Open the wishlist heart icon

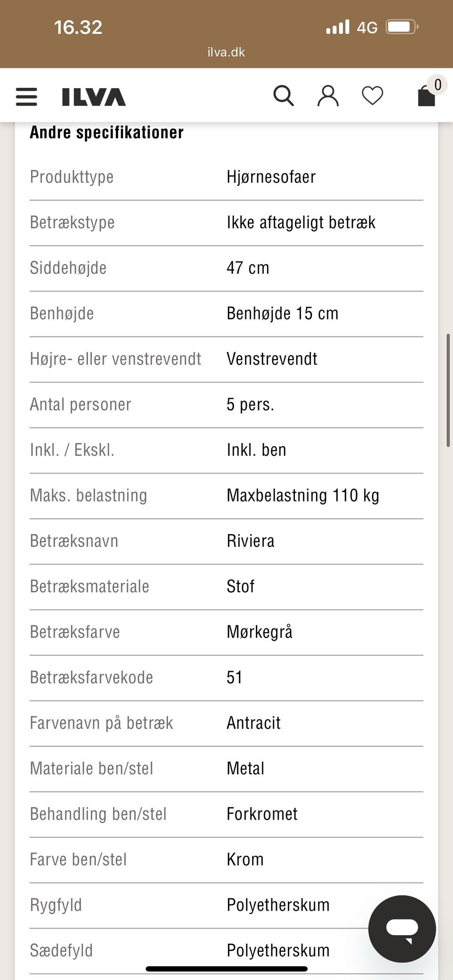coord(372,96)
